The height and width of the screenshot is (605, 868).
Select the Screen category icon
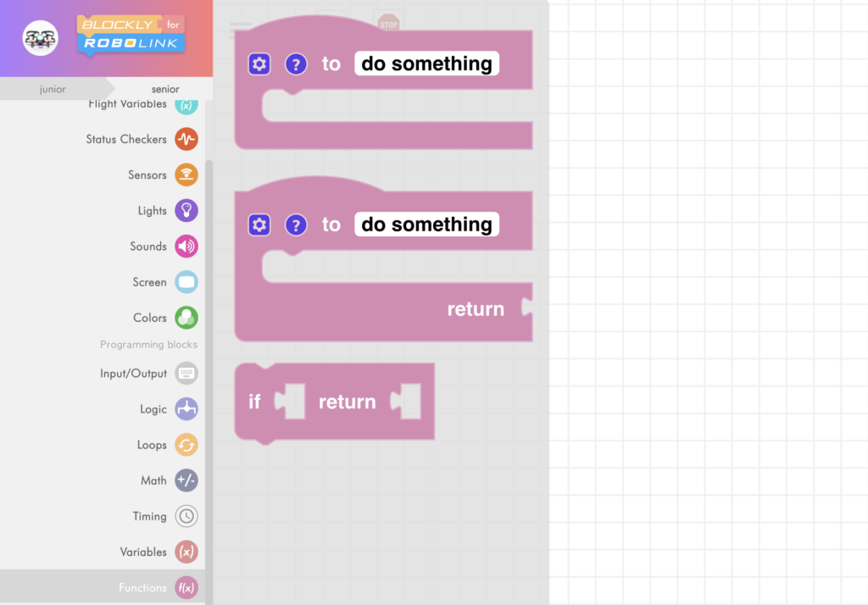tap(186, 282)
